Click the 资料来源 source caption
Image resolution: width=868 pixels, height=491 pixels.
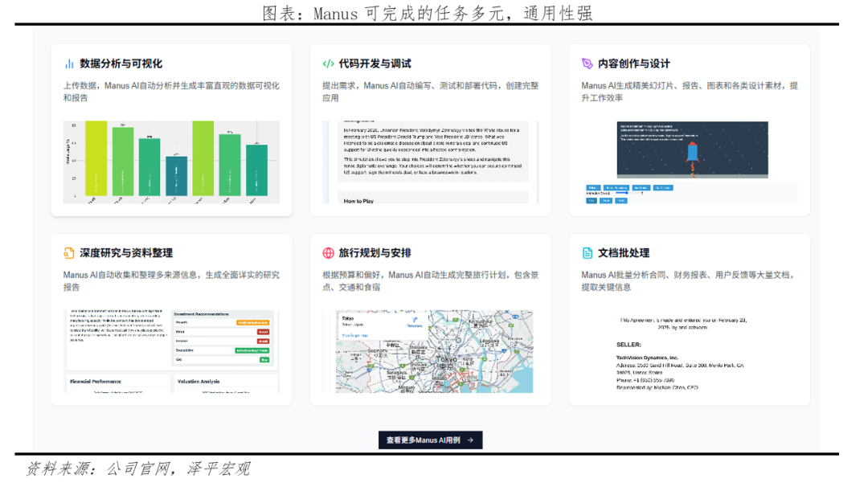[x=138, y=468]
